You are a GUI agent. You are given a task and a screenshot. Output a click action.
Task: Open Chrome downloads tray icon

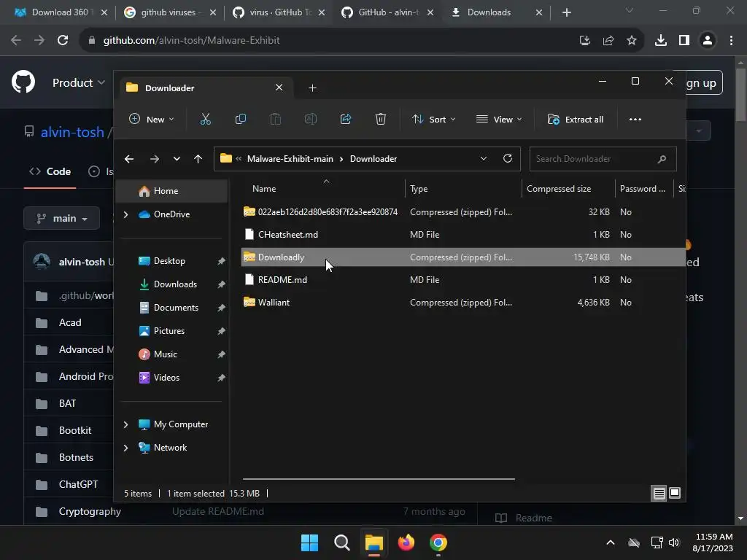point(661,41)
